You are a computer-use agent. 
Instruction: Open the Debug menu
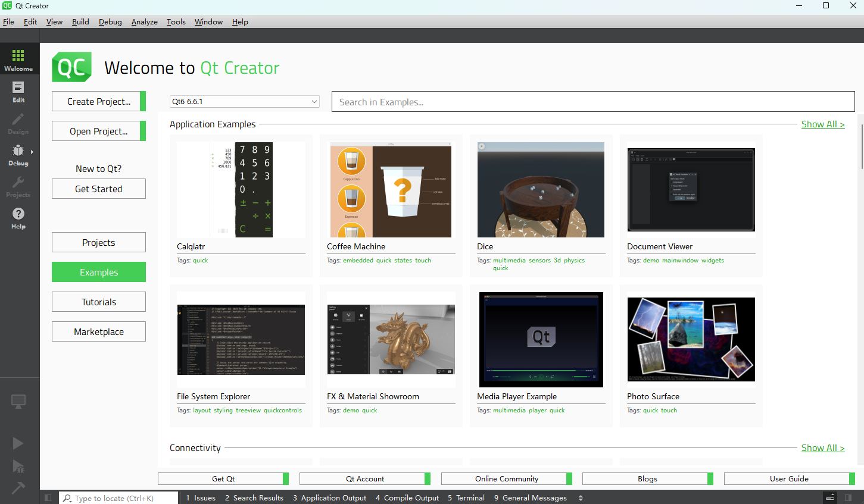pos(110,21)
